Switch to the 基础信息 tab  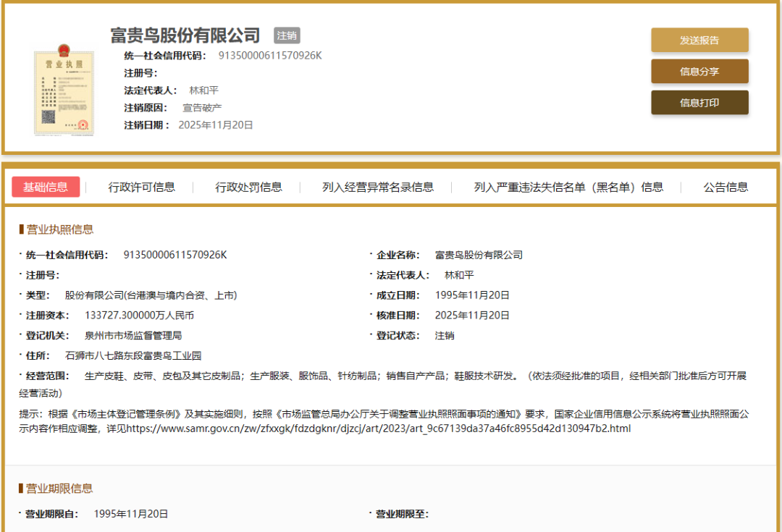[46, 186]
